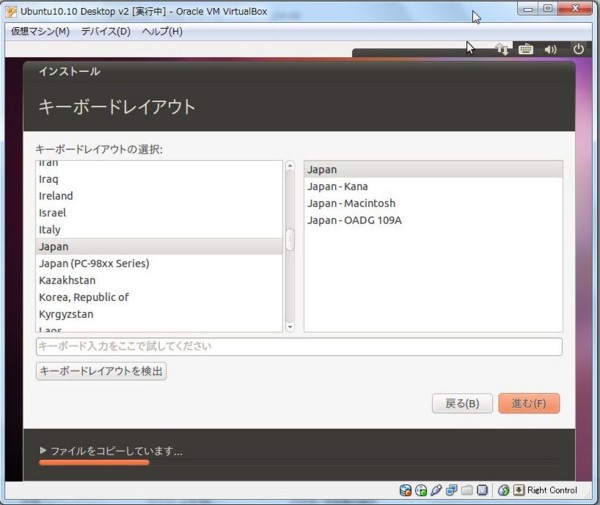Open the power session menu icon
Image resolution: width=600 pixels, height=505 pixels.
[578, 49]
